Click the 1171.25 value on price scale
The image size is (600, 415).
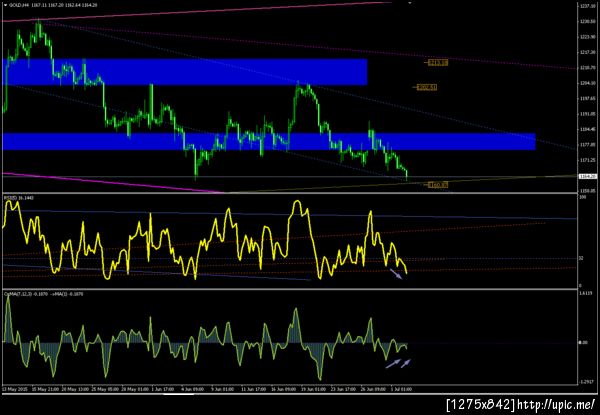point(586,160)
